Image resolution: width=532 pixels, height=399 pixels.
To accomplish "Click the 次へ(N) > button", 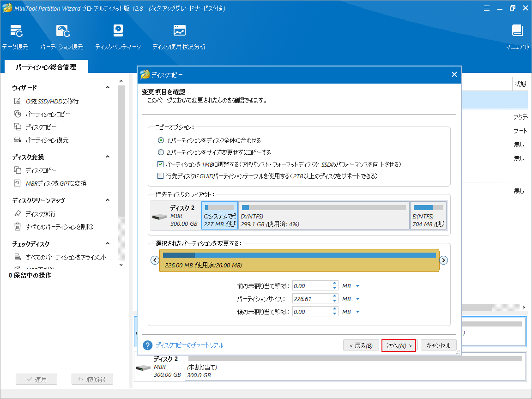I will (399, 345).
